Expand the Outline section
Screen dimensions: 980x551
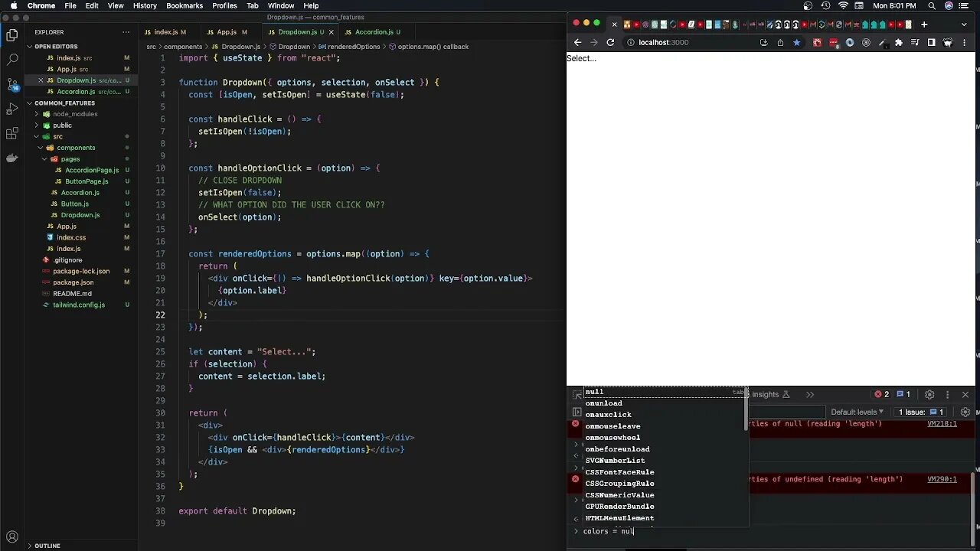click(x=47, y=546)
